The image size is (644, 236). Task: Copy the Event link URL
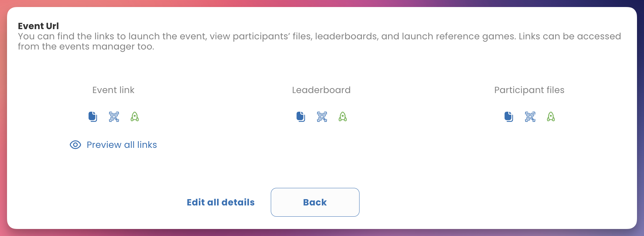coord(93,117)
